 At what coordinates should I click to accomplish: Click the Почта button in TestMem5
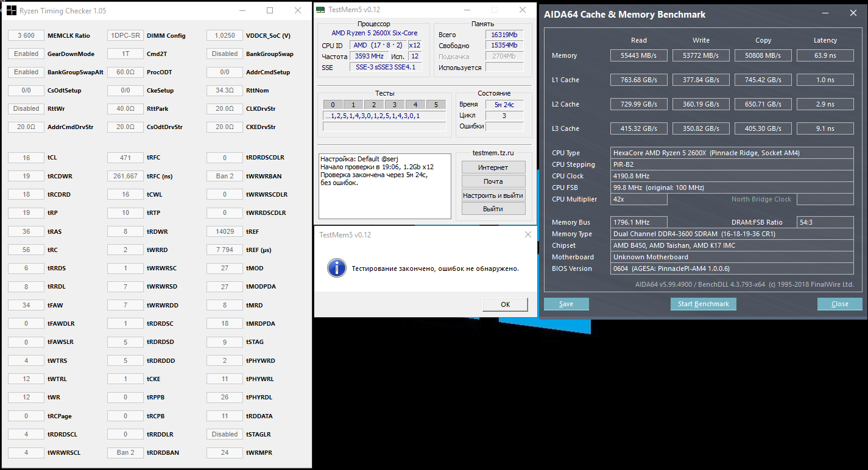(x=493, y=181)
